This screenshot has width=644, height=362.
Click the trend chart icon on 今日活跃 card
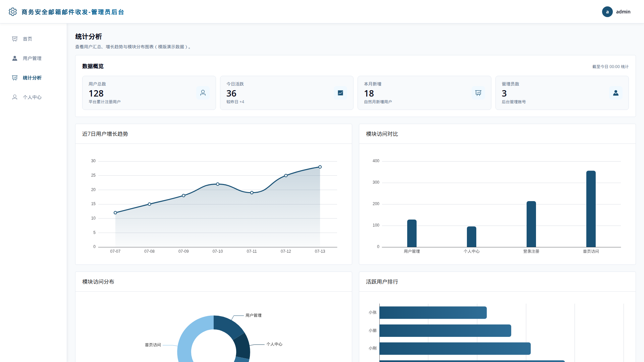coord(340,93)
